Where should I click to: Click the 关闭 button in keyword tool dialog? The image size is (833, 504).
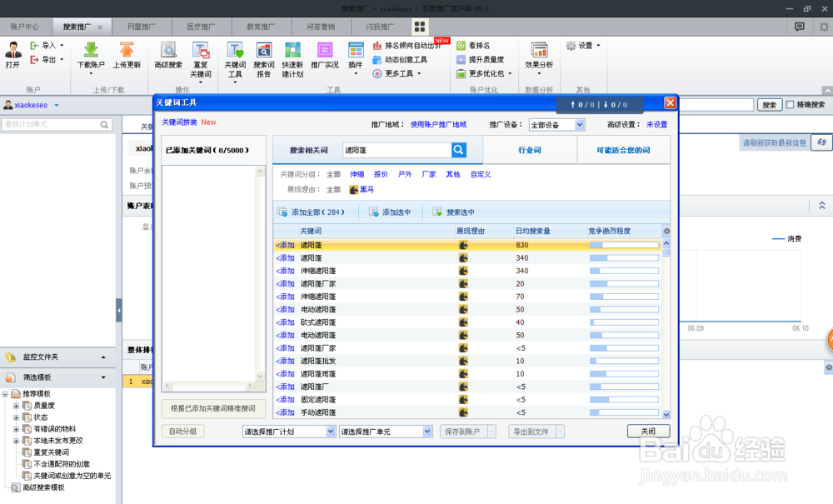(x=648, y=432)
